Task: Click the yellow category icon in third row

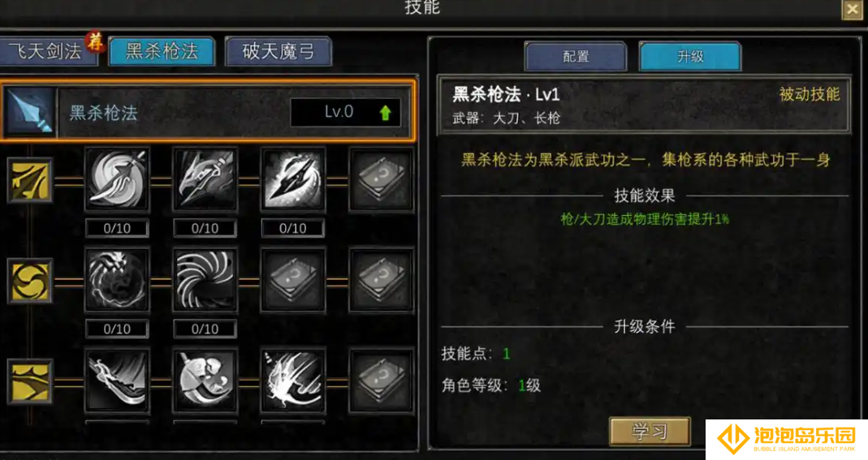Action: tap(30, 381)
